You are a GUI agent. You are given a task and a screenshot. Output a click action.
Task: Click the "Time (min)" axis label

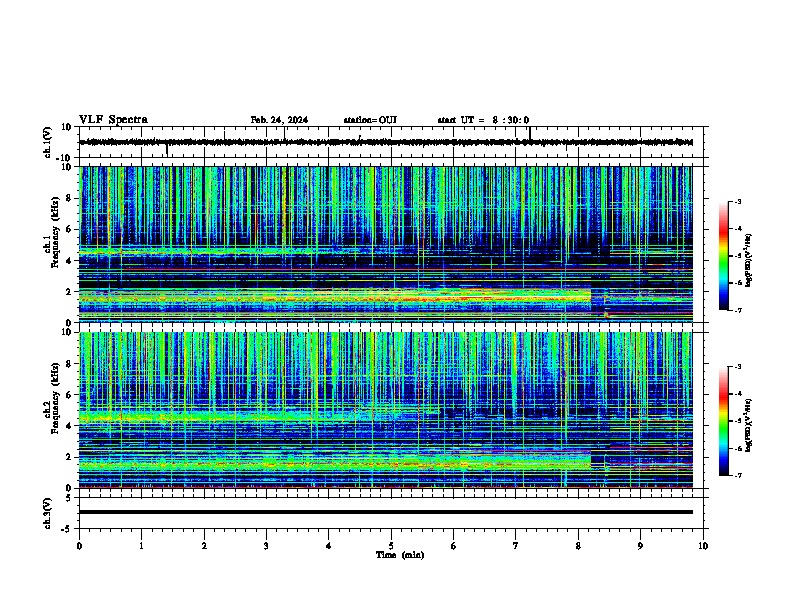pos(400,555)
